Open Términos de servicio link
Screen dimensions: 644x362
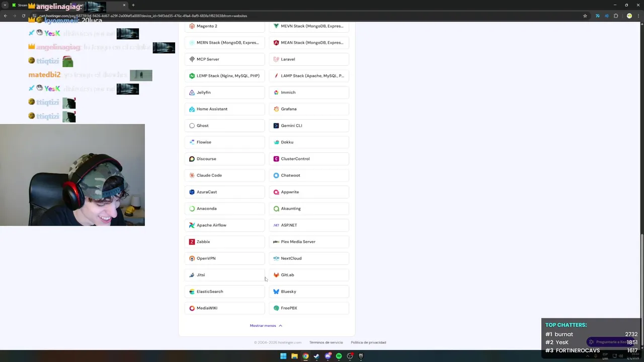[326, 342]
